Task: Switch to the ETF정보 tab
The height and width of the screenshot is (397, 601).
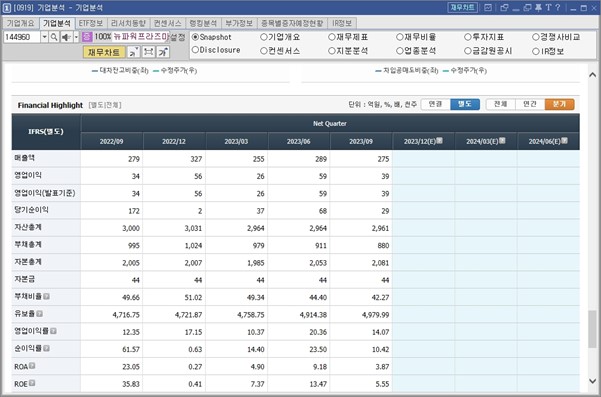Action: 91,23
